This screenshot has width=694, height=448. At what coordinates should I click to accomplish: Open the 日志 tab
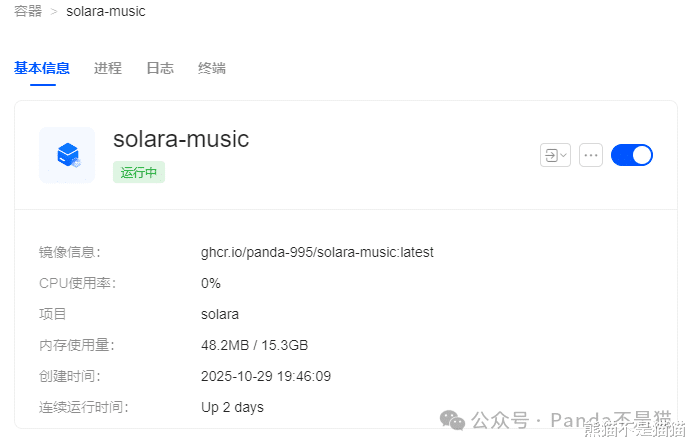[160, 68]
